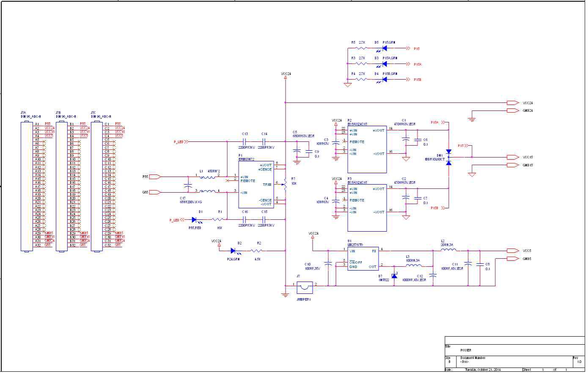
Task: Click the G85 input port symbol
Action: (x=155, y=192)
